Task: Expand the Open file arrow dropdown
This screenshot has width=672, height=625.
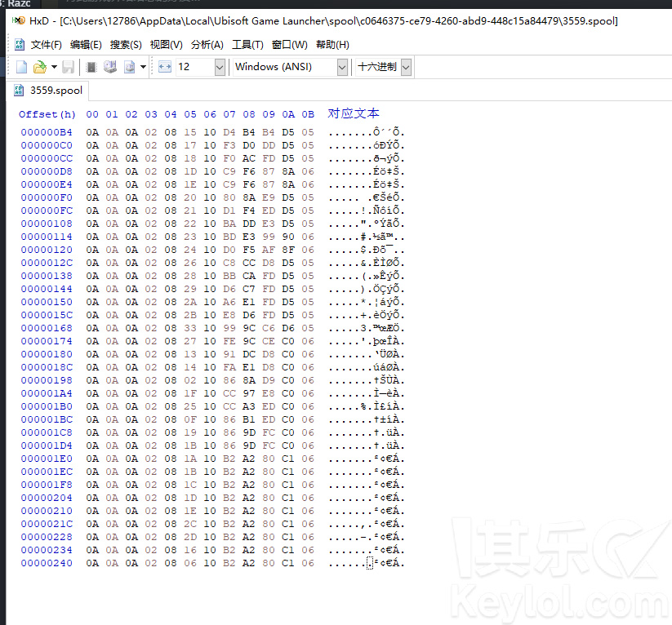Action: coord(54,67)
